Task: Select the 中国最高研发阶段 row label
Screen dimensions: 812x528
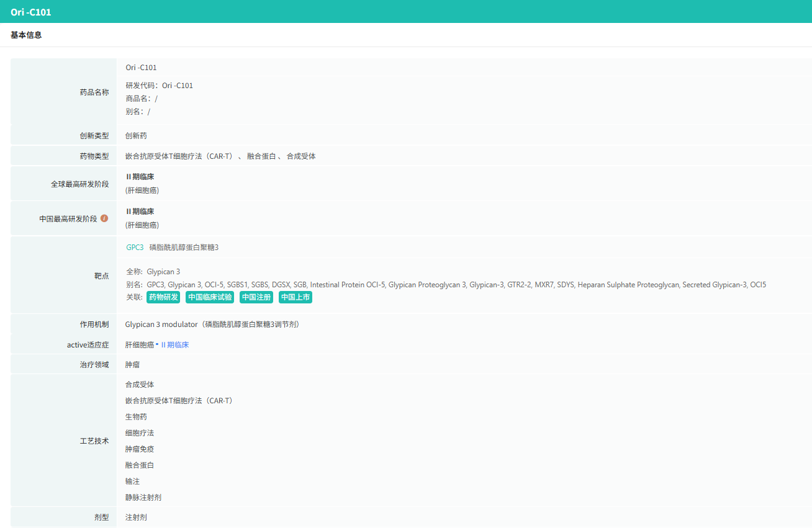Action: [68, 219]
